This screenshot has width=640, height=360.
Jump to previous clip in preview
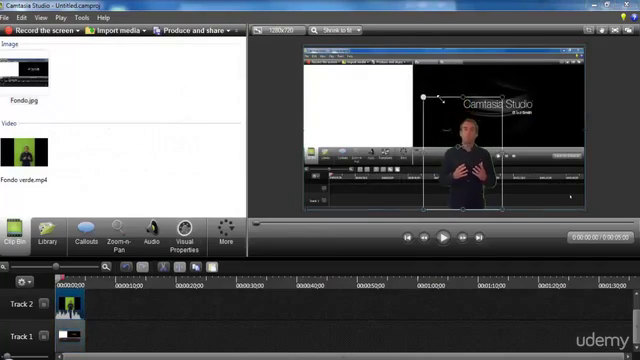407,238
